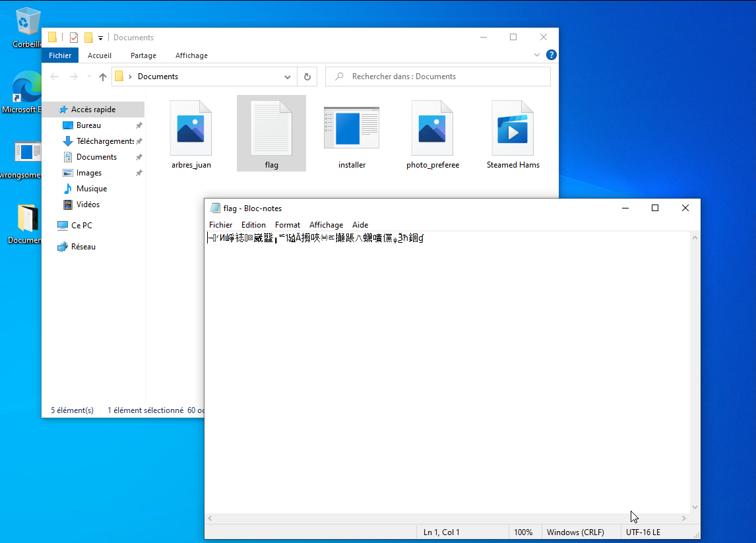Switch to the Affichage ribbon tab
This screenshot has width=756, height=543.
pyautogui.click(x=191, y=55)
